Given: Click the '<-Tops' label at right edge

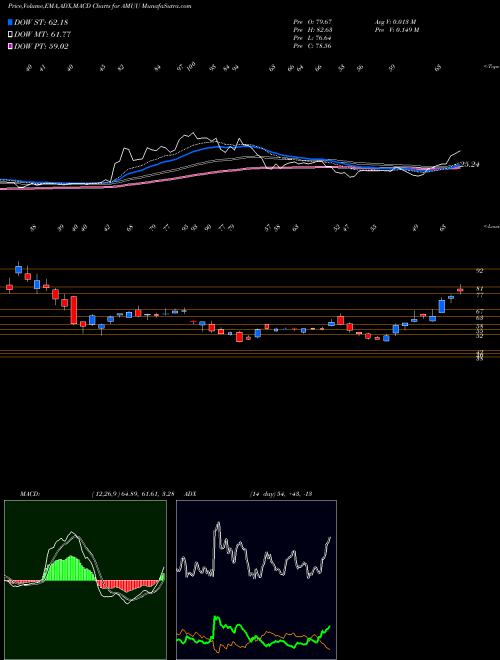Looking at the screenshot, I should pos(492,67).
